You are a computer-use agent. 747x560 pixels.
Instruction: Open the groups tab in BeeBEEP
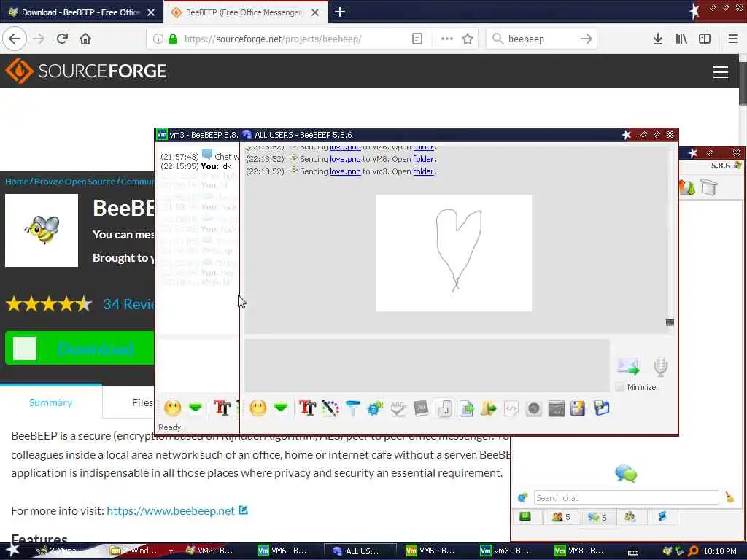630,517
